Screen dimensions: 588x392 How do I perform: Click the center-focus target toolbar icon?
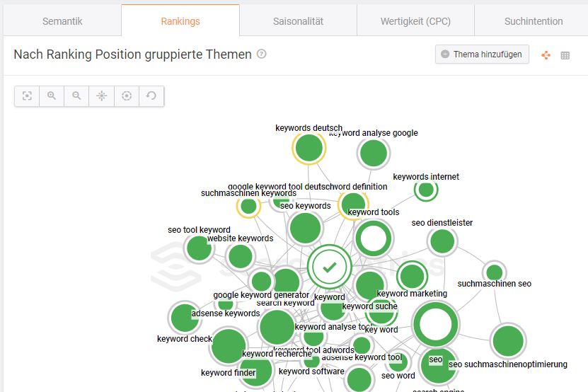pyautogui.click(x=127, y=96)
